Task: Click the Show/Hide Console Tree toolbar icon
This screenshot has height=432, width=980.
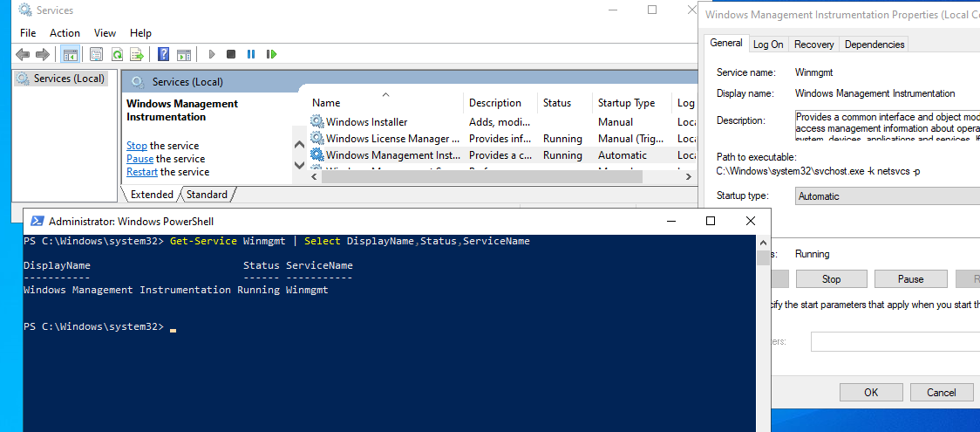Action: pyautogui.click(x=70, y=54)
